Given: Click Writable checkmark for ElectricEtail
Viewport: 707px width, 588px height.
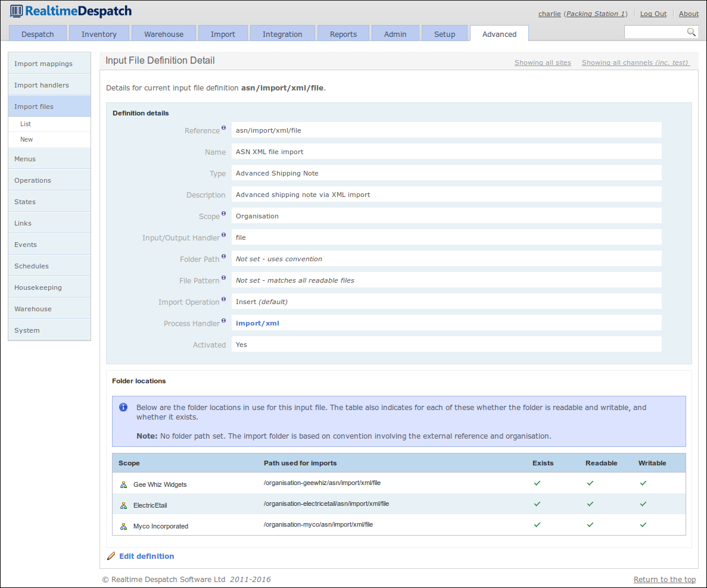Looking at the screenshot, I should [643, 503].
